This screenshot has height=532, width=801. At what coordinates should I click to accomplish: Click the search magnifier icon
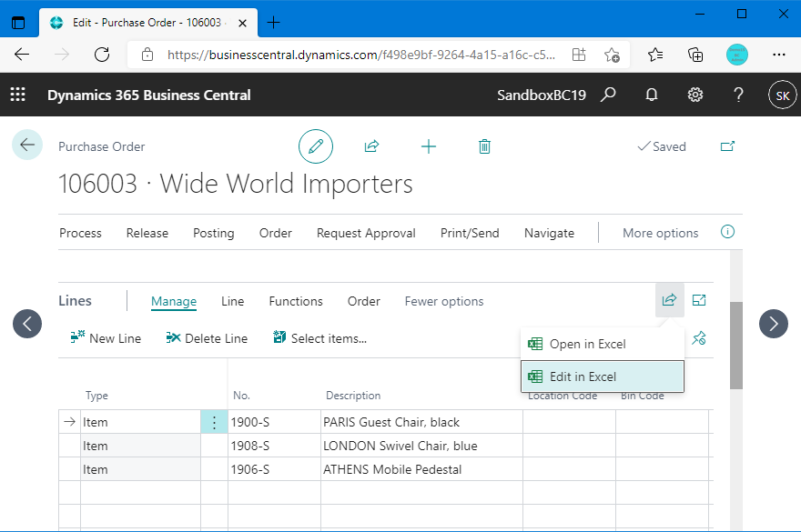point(608,95)
